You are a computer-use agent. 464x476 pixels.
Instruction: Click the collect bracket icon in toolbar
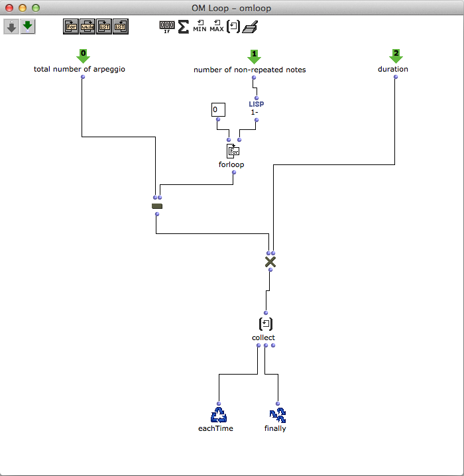[233, 27]
